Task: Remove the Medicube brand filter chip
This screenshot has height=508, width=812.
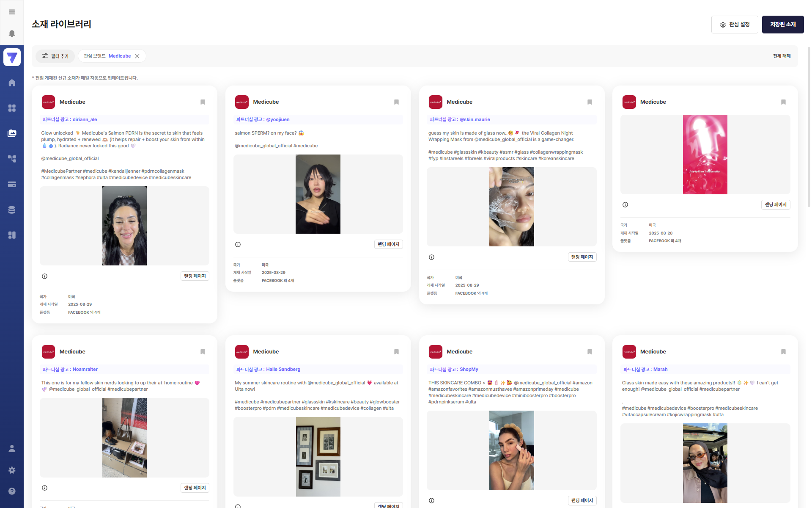Action: point(137,56)
